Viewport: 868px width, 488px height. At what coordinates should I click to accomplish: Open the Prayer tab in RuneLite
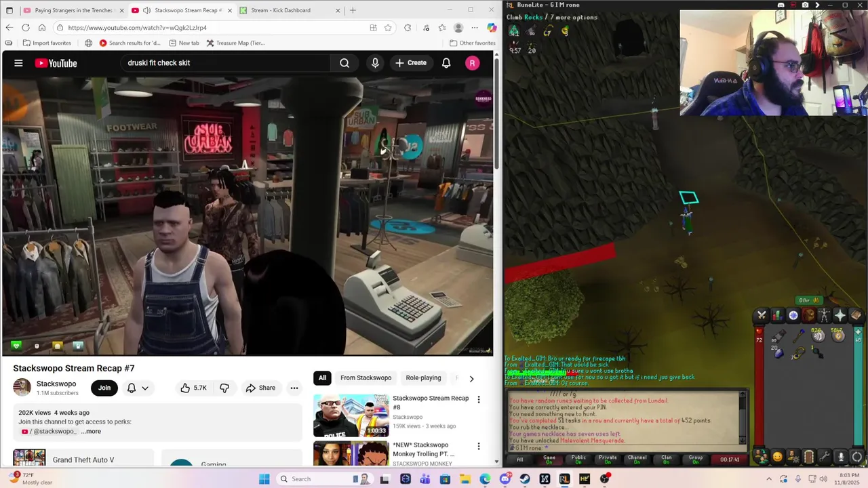(840, 315)
